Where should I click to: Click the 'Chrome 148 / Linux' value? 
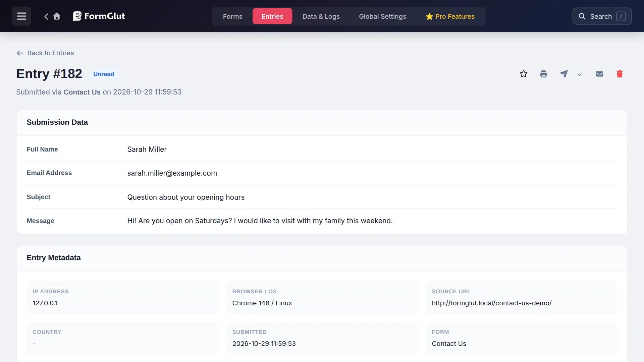[x=262, y=303]
